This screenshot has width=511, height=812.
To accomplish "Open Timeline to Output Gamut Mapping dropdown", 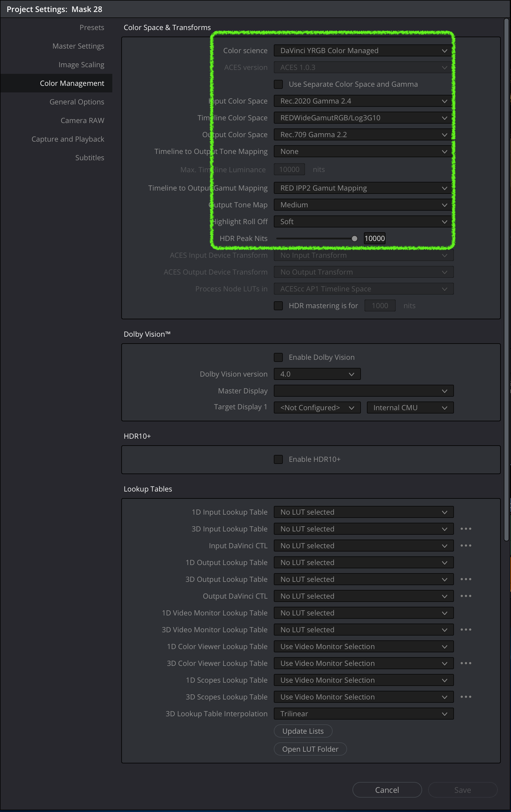I will point(364,188).
